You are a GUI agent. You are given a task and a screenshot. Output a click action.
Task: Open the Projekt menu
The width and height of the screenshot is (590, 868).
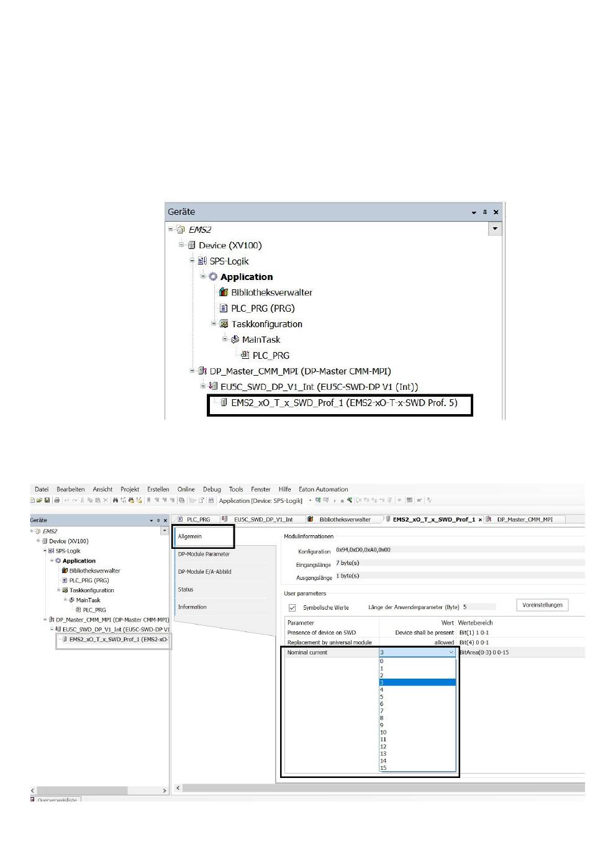(130, 489)
